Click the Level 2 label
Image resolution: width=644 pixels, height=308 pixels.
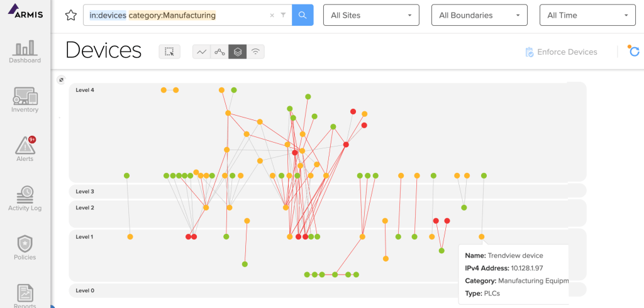pyautogui.click(x=85, y=208)
